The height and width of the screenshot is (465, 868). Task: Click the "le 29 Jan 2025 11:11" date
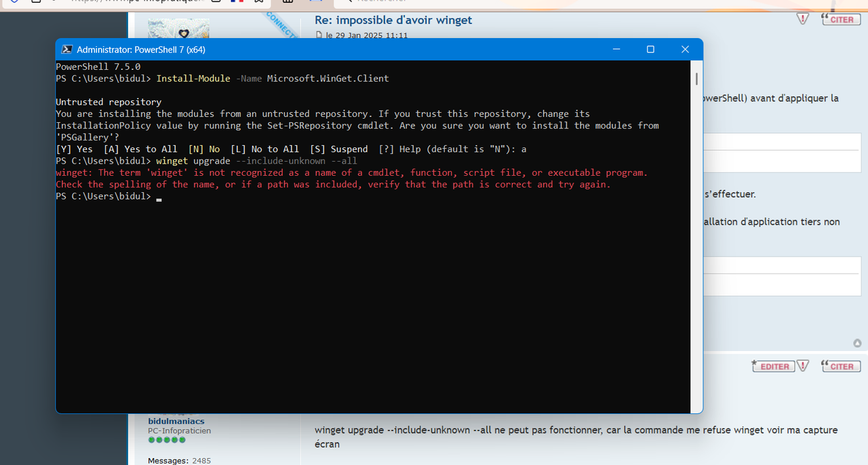(x=367, y=35)
